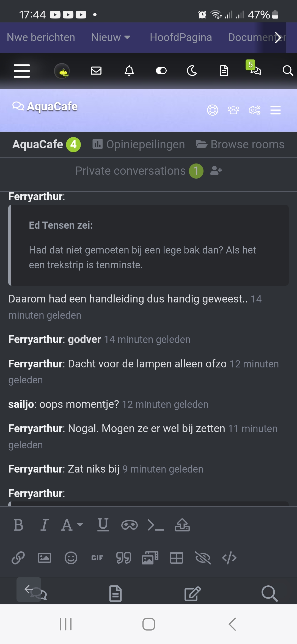Open the inbox envelope icon
Screen dimensions: 297x644
pyautogui.click(x=96, y=71)
